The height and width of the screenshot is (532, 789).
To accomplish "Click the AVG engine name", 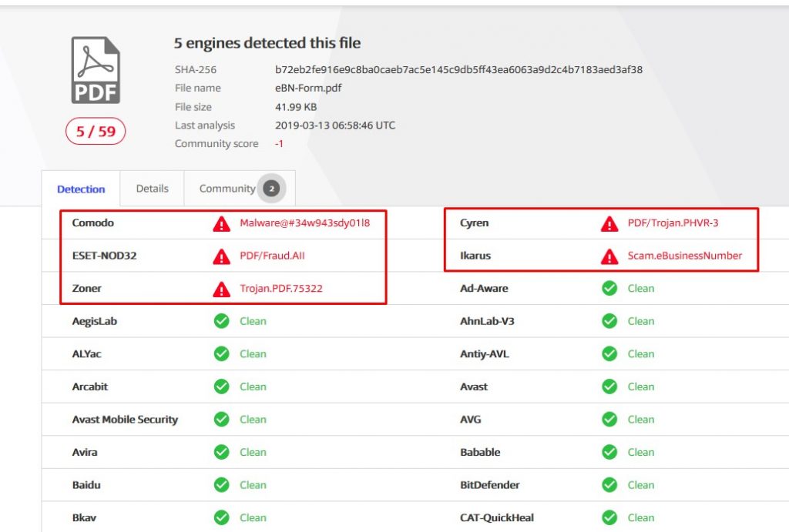I will 471,419.
